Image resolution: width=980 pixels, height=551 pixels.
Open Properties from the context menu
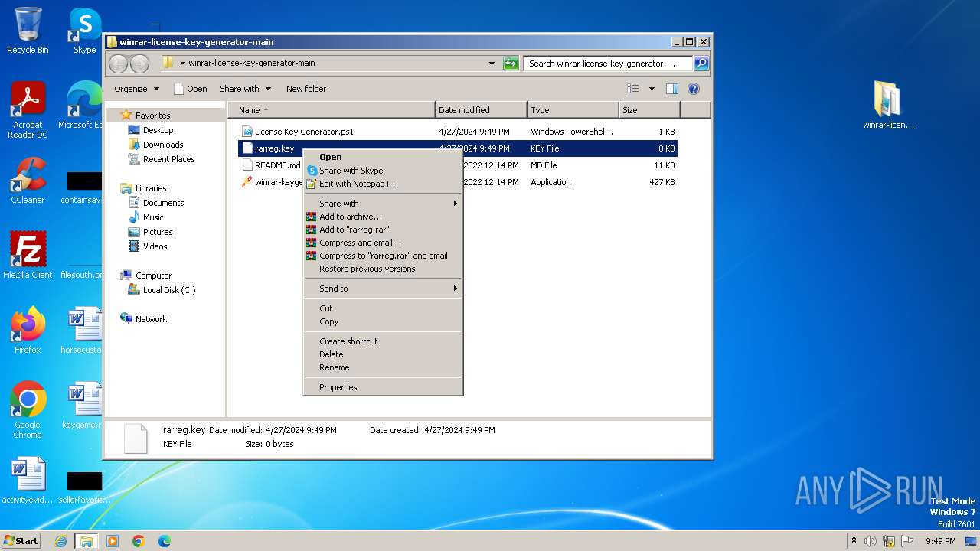tap(383, 387)
